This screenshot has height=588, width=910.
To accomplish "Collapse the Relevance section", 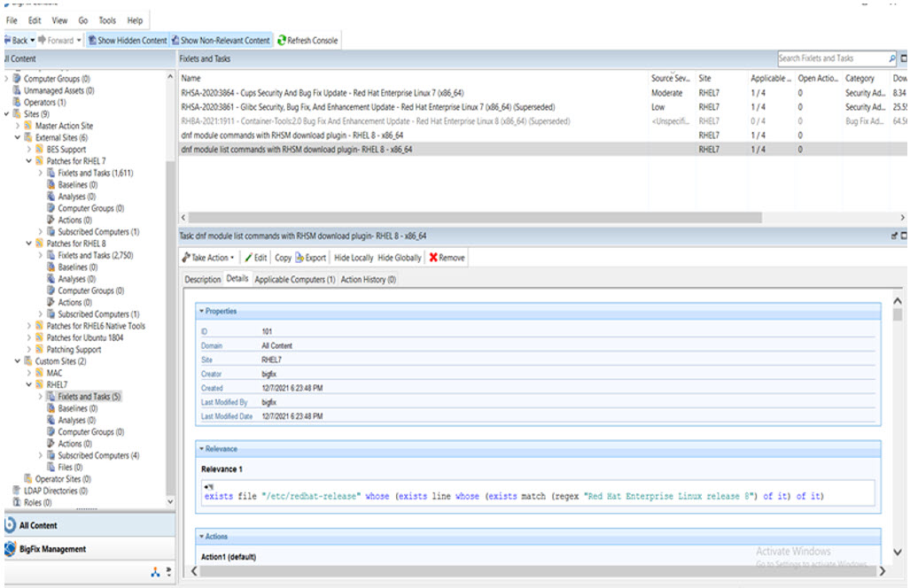I will click(201, 449).
